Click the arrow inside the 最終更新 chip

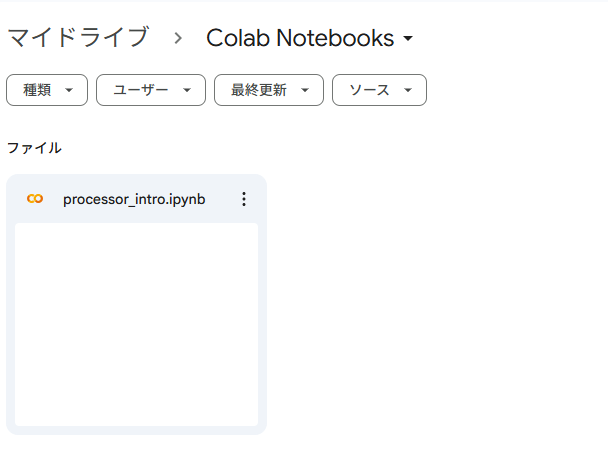point(305,90)
